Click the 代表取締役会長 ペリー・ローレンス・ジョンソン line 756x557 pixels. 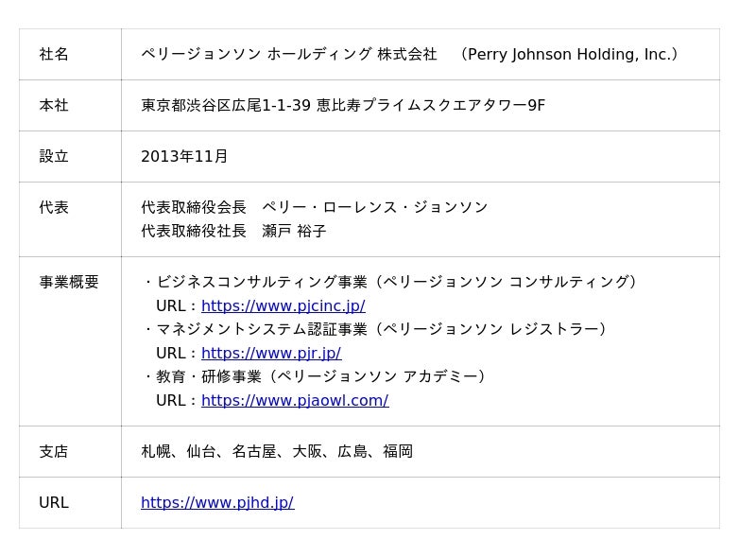coord(314,207)
